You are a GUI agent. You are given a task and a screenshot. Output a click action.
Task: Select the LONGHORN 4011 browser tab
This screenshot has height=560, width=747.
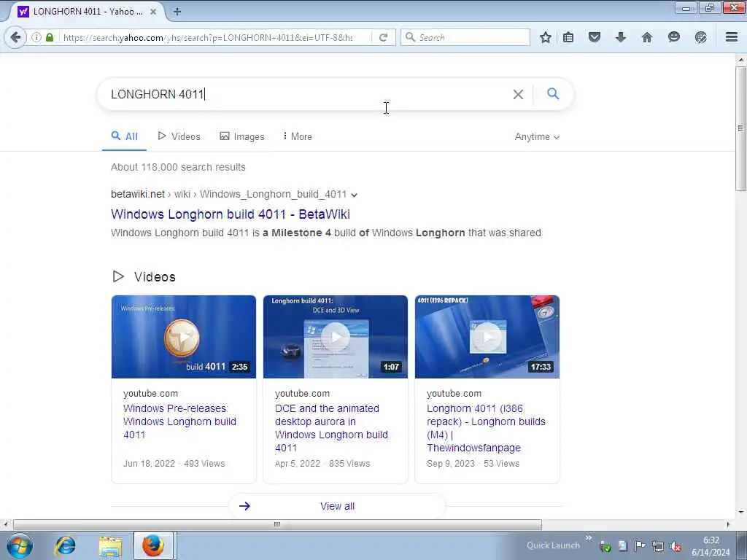tap(88, 12)
